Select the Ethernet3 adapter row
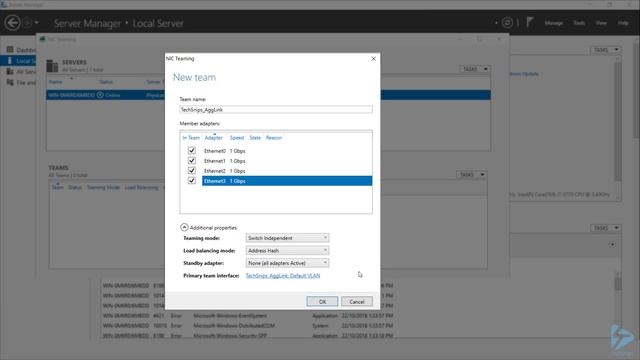Image resolution: width=640 pixels, height=360 pixels. click(287, 181)
